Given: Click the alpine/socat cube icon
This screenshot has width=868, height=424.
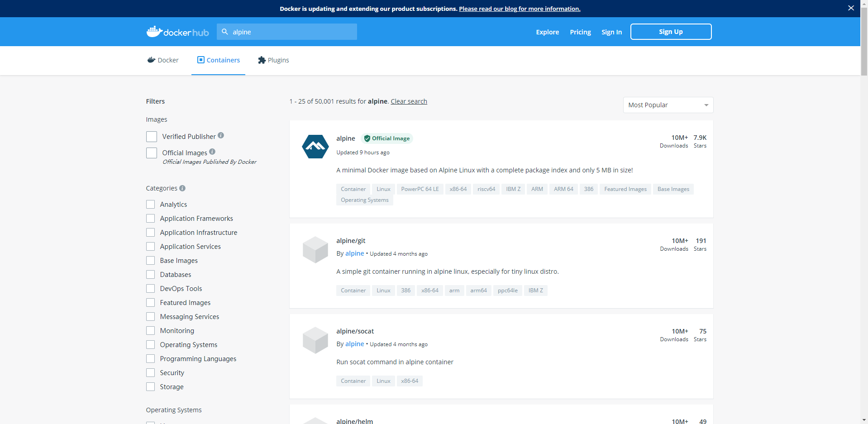Looking at the screenshot, I should point(315,340).
